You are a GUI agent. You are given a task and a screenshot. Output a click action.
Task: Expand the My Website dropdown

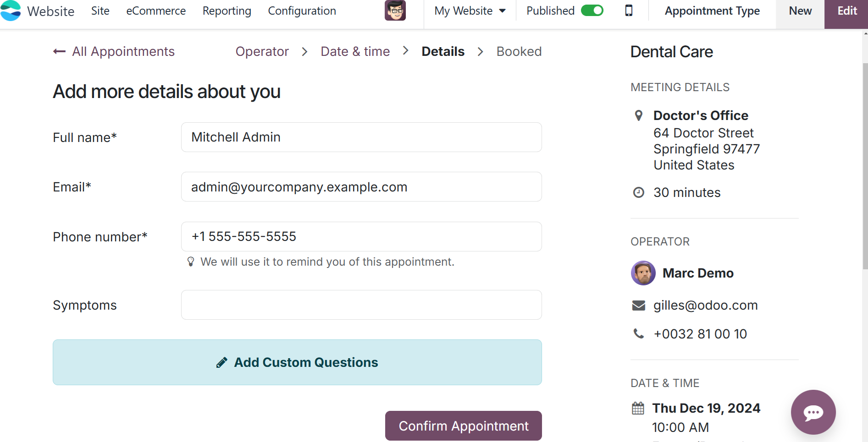470,11
